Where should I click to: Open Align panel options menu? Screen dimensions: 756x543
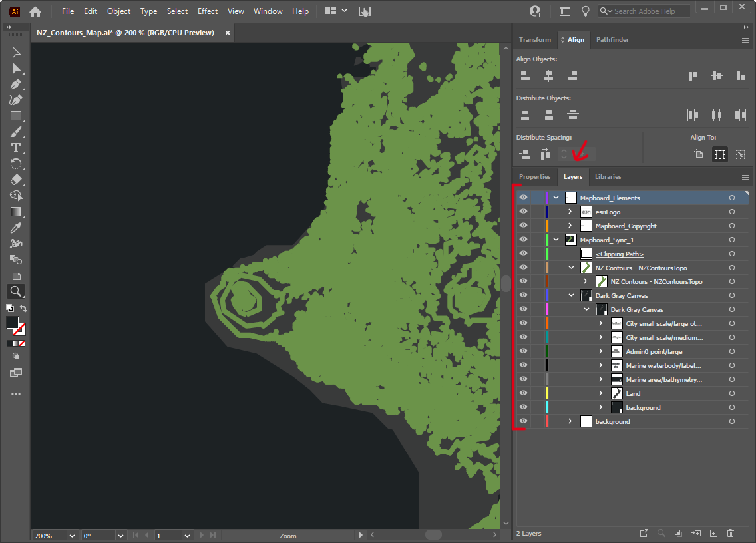745,41
